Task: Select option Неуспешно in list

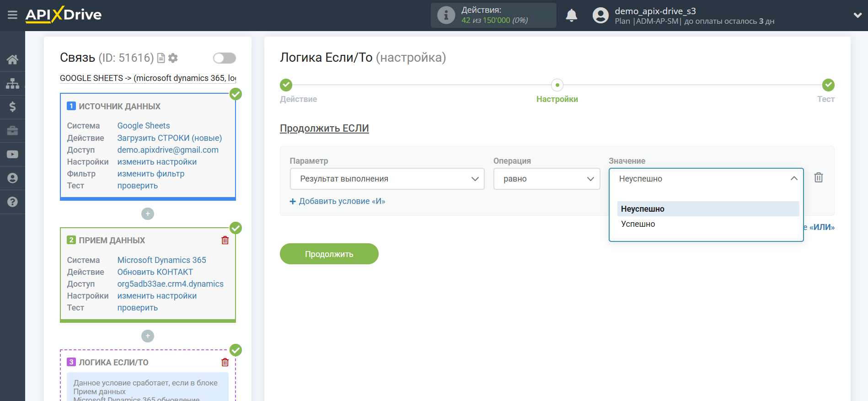Action: [708, 209]
